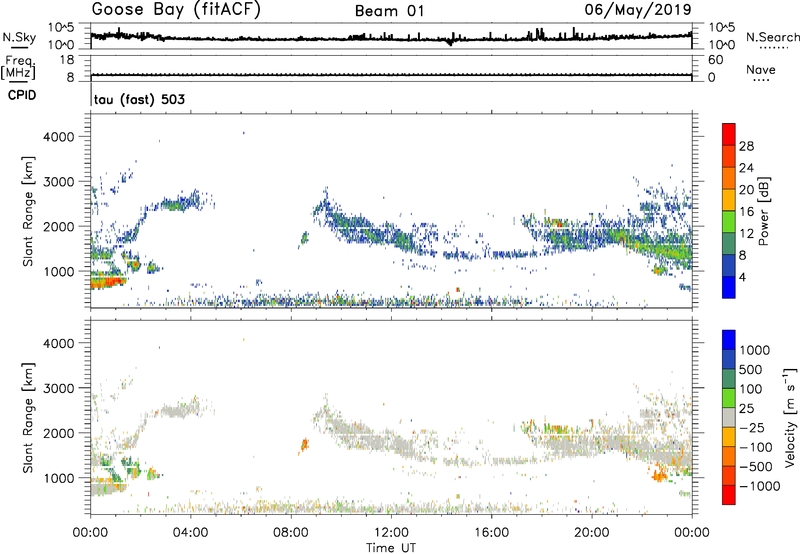Click the red high-power echo near 00:00 in power panel
The image size is (800, 554).
(x=106, y=282)
